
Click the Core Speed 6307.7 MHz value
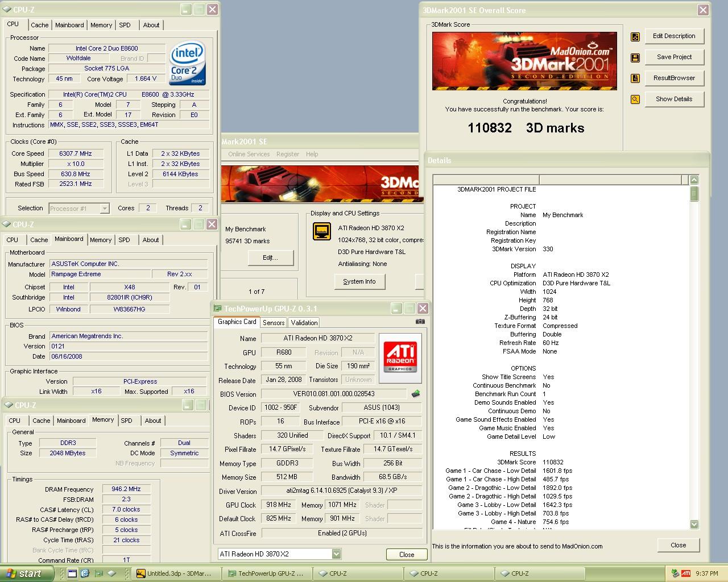(x=76, y=153)
